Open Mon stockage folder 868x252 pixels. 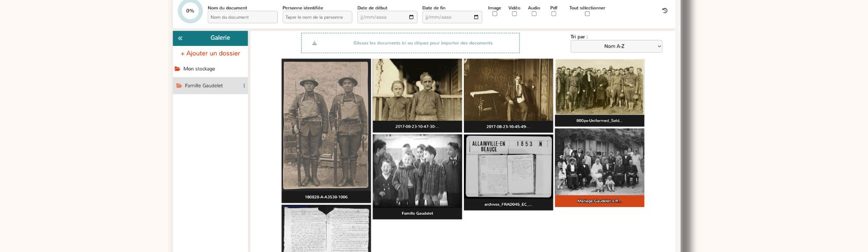click(210, 69)
